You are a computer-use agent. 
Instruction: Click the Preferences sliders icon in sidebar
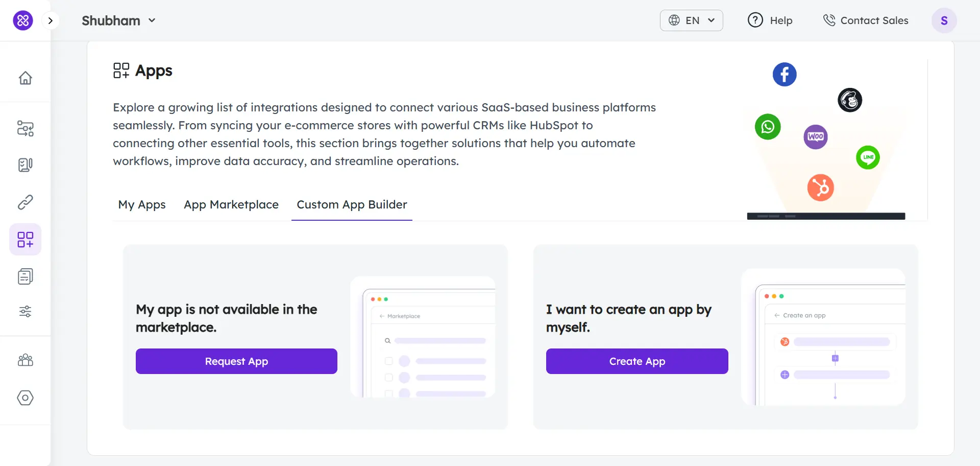[x=25, y=312]
